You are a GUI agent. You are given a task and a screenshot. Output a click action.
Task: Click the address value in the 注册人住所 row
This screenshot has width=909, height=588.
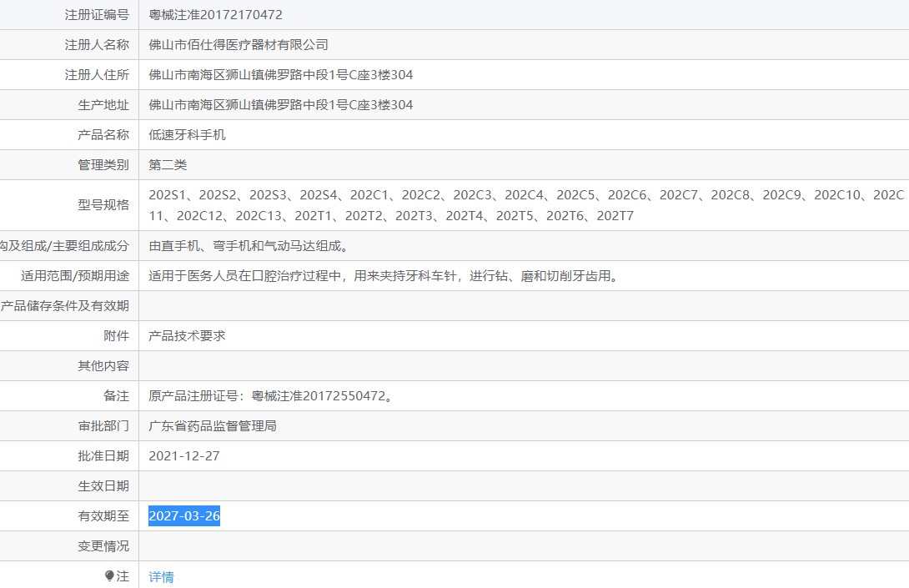pos(280,75)
